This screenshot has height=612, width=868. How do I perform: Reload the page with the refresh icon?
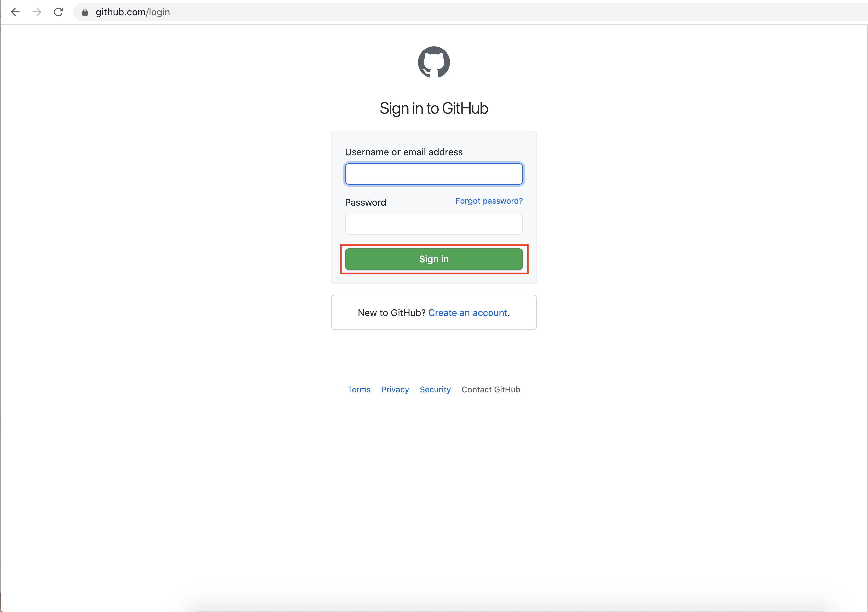tap(58, 12)
